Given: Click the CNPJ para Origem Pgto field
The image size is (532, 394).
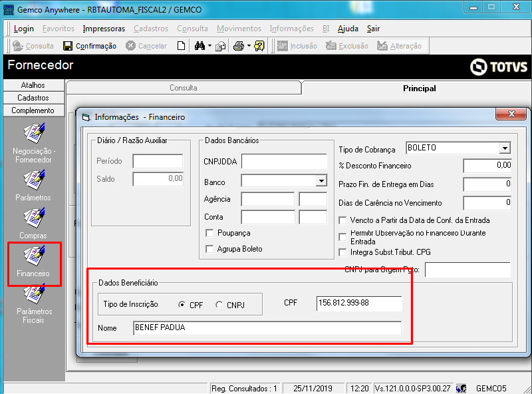Looking at the screenshot, I should (x=467, y=270).
